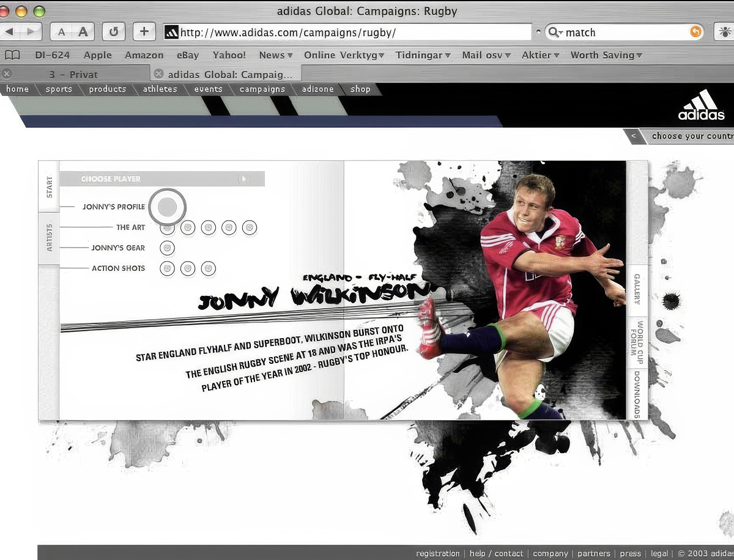The image size is (734, 560).
Task: Open the Worth Saving bookmarks dropdown
Action: (x=606, y=55)
